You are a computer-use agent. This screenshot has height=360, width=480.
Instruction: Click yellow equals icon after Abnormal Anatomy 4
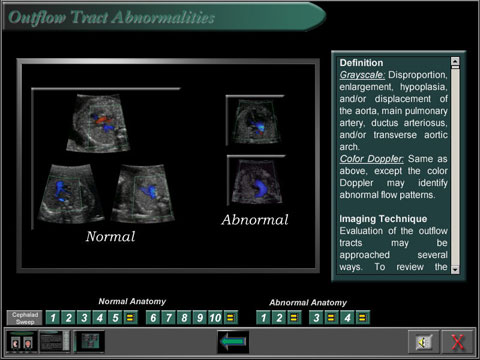(362, 318)
